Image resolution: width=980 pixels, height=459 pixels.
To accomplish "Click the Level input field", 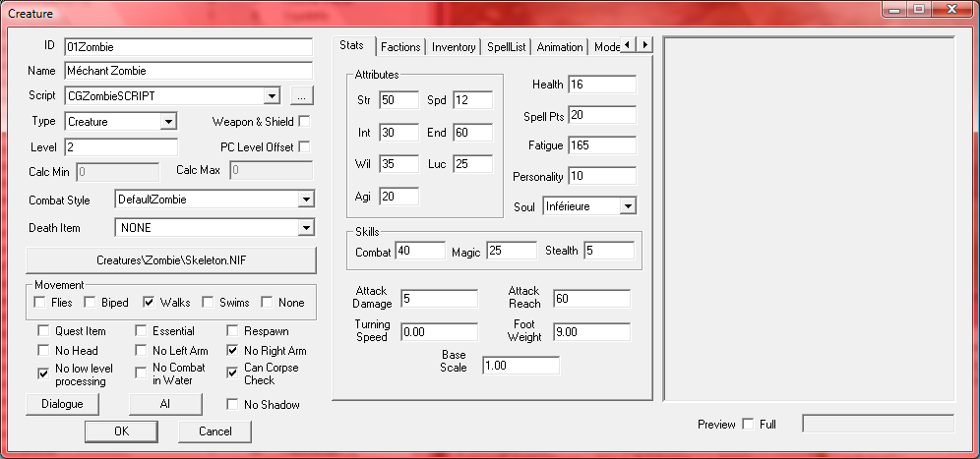I will tap(121, 147).
